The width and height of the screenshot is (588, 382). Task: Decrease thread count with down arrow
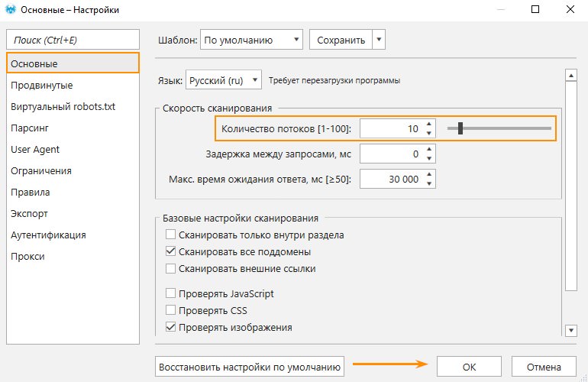coord(429,133)
